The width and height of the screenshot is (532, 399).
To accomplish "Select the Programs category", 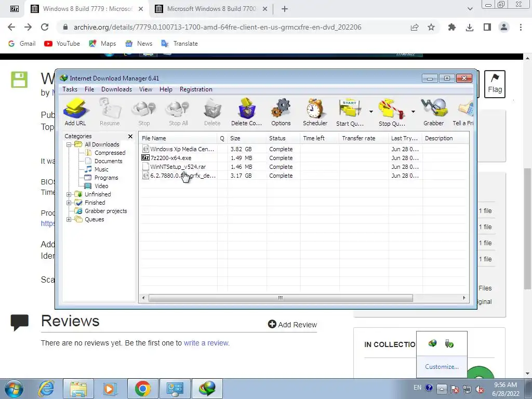I will point(106,178).
